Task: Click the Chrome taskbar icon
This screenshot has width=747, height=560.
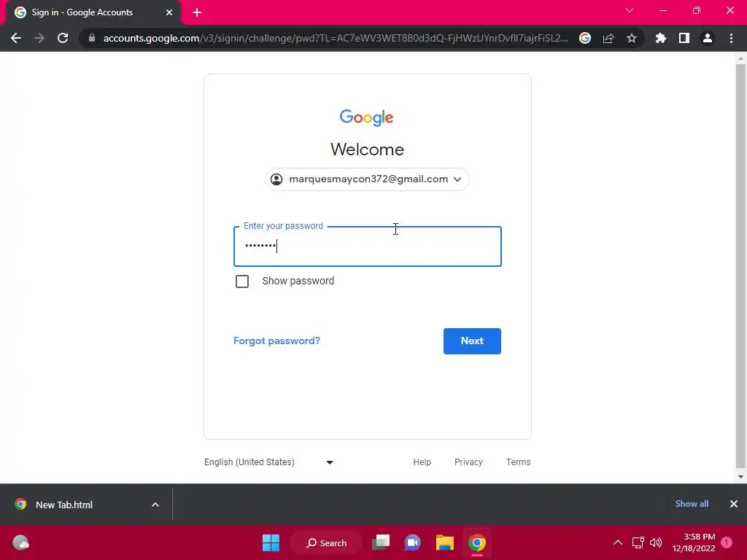Action: [x=477, y=542]
